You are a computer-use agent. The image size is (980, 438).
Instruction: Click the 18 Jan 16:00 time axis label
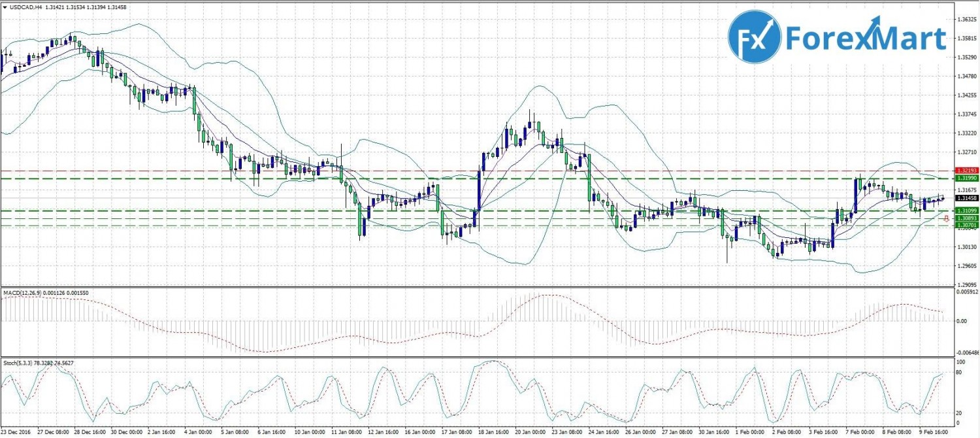(x=494, y=432)
